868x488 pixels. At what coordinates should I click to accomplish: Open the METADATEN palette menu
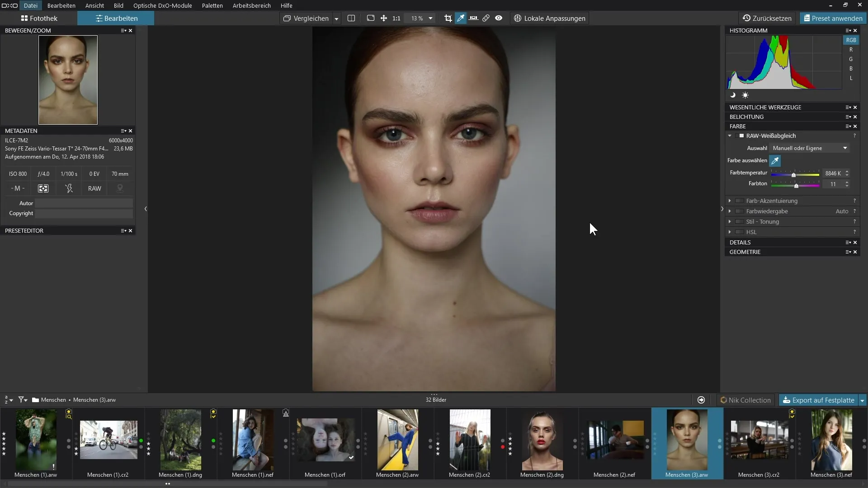click(123, 131)
